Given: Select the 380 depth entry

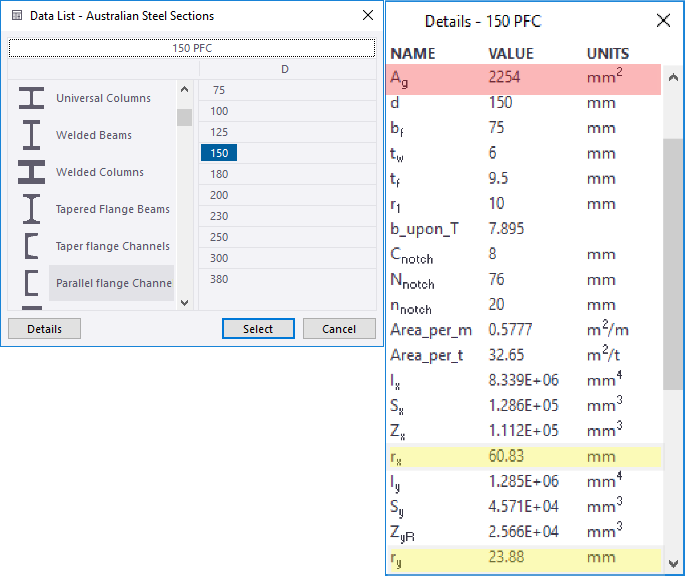Looking at the screenshot, I should [x=219, y=279].
